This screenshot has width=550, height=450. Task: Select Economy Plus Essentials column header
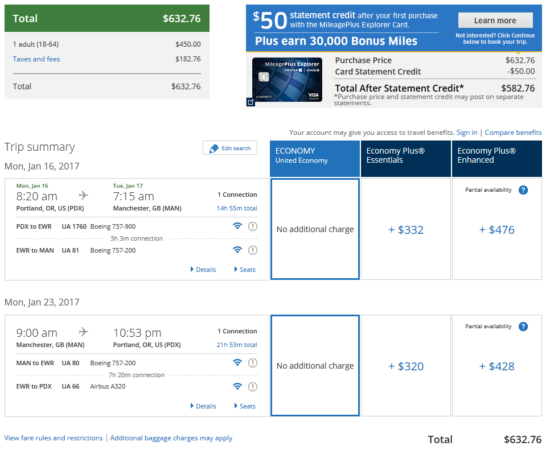[x=406, y=159]
